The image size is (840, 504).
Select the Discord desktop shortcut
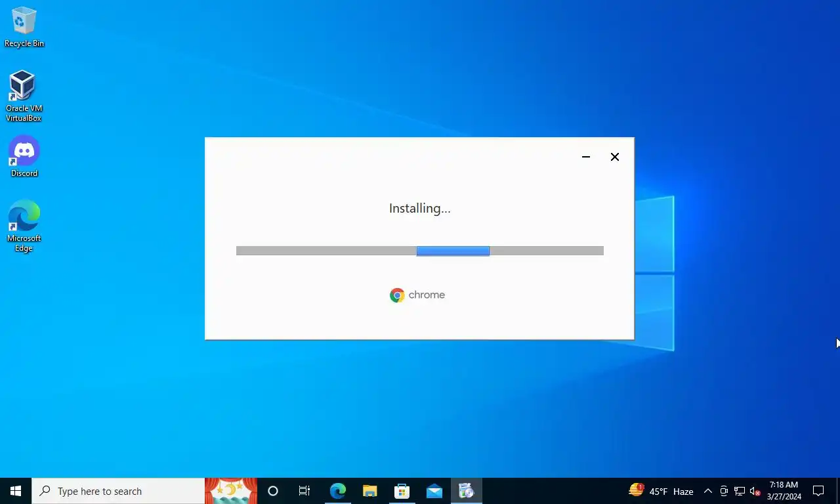point(24,156)
